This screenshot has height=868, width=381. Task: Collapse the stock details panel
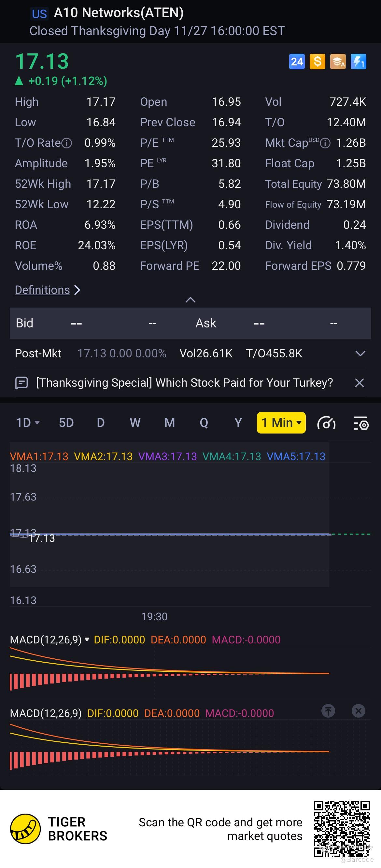[x=190, y=299]
